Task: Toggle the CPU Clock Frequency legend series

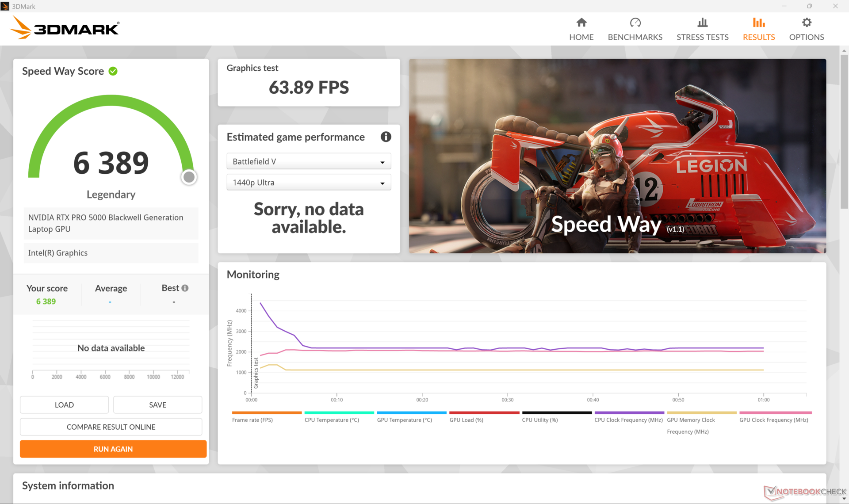Action: (628, 420)
